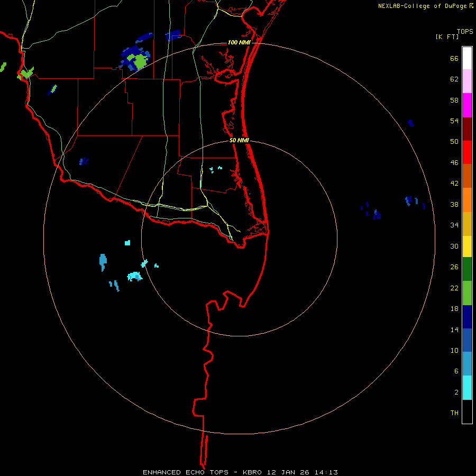
Task: Click the KBRO station identifier text
Action: click(x=252, y=472)
